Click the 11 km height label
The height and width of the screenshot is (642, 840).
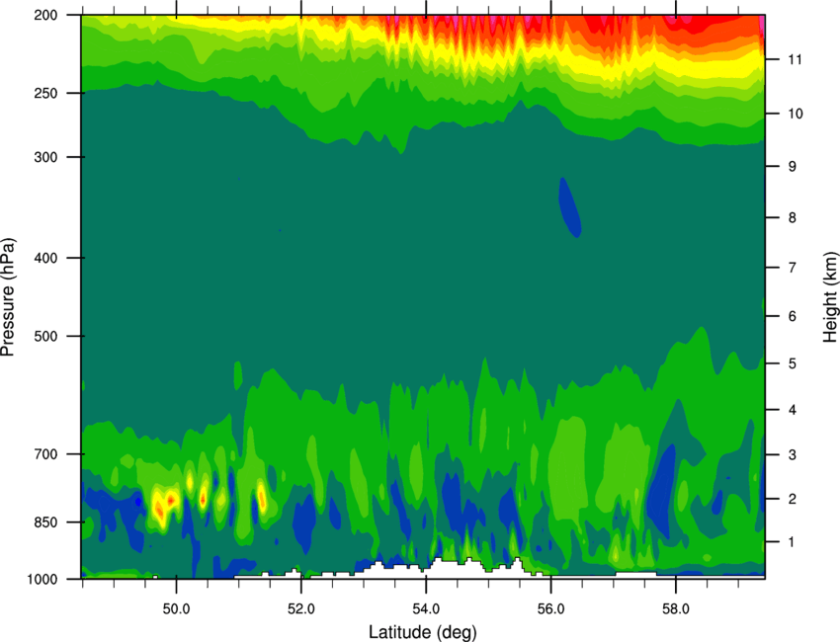[796, 59]
